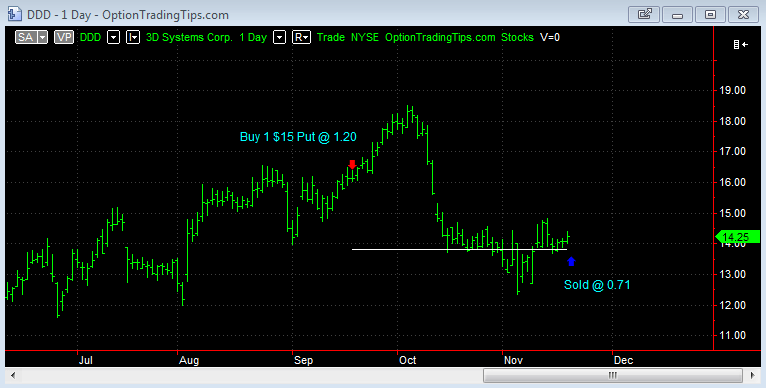
Task: Click the scrollbar right arrow
Action: 752,375
